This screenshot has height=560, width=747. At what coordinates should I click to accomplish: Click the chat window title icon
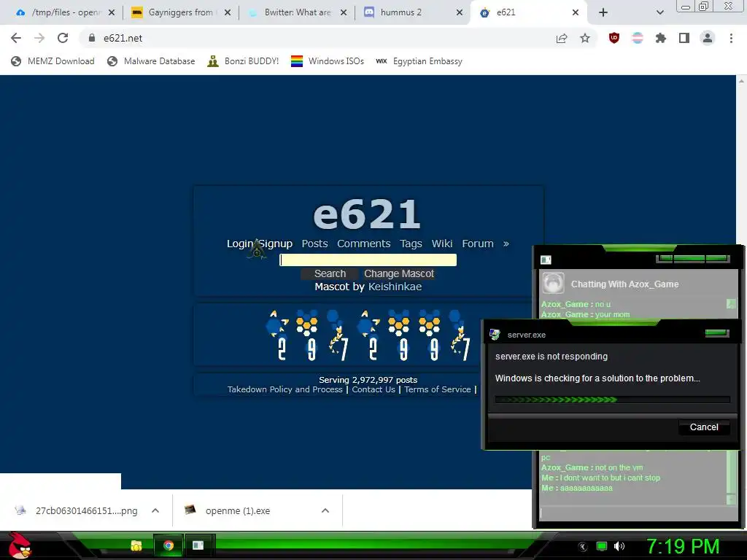546,260
